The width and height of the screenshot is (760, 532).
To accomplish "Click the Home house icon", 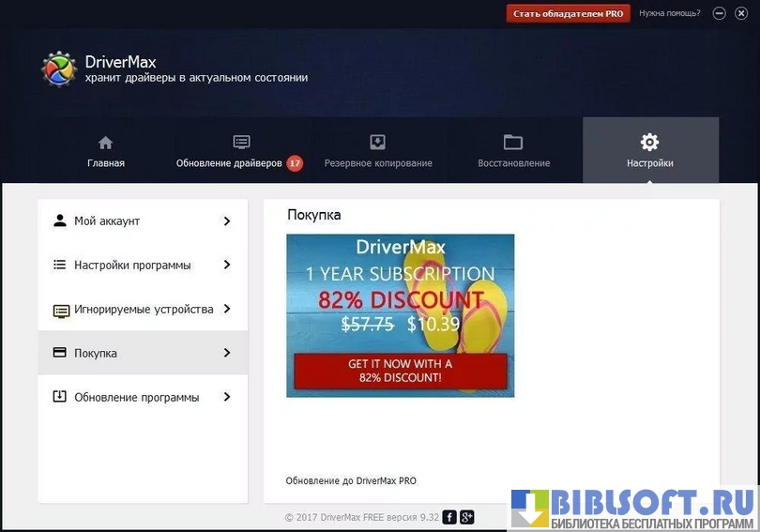I will coord(105,143).
